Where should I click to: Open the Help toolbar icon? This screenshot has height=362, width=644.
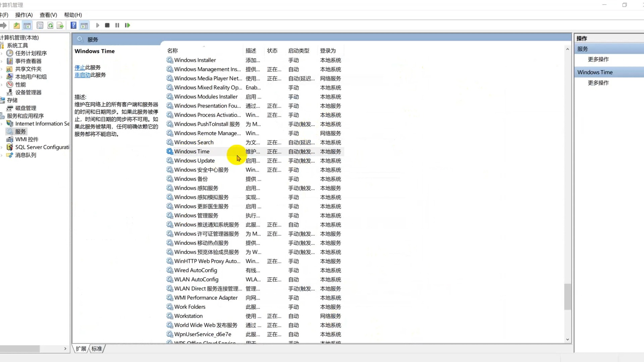tap(73, 25)
